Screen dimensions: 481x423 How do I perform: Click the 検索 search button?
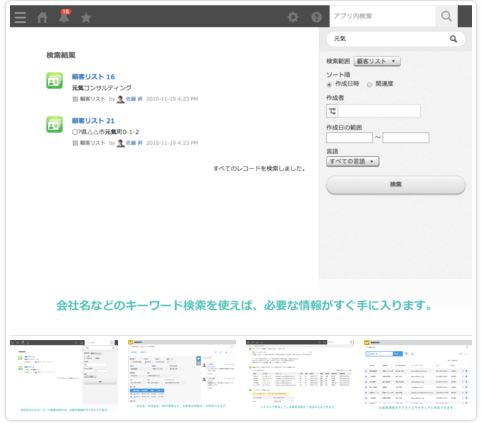coord(395,184)
